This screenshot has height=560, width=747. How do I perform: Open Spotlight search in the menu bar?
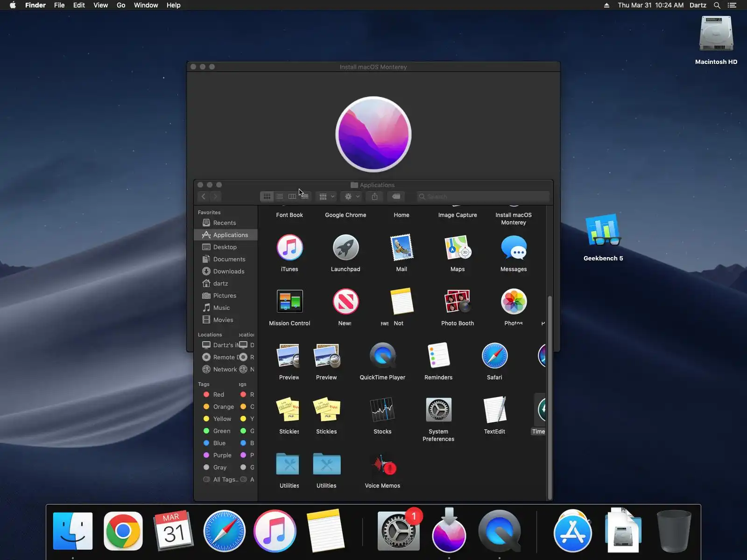click(x=717, y=5)
